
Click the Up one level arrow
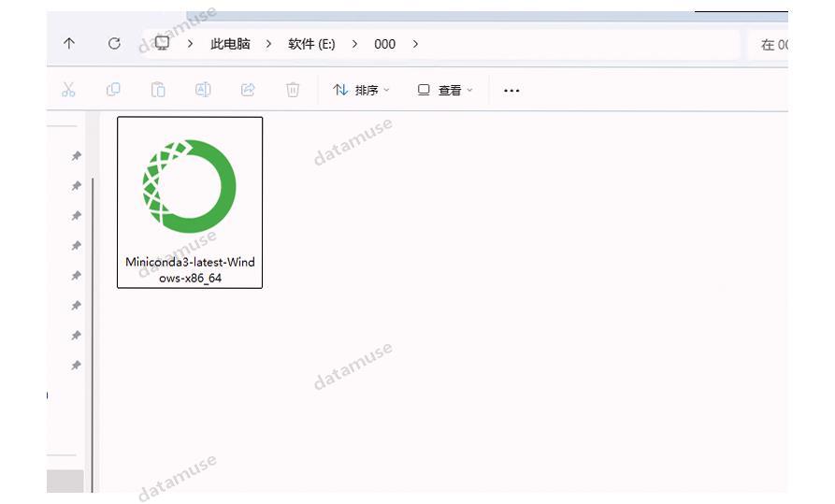(68, 43)
